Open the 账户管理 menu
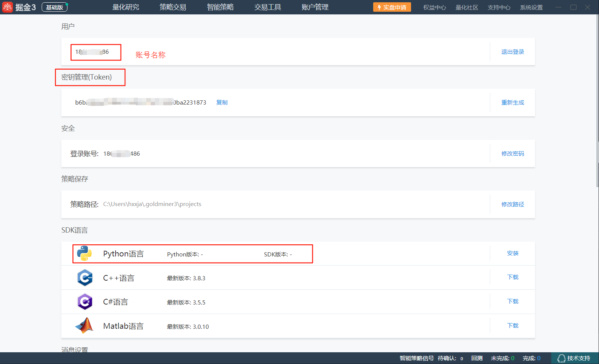This screenshot has width=599, height=364. click(x=315, y=7)
